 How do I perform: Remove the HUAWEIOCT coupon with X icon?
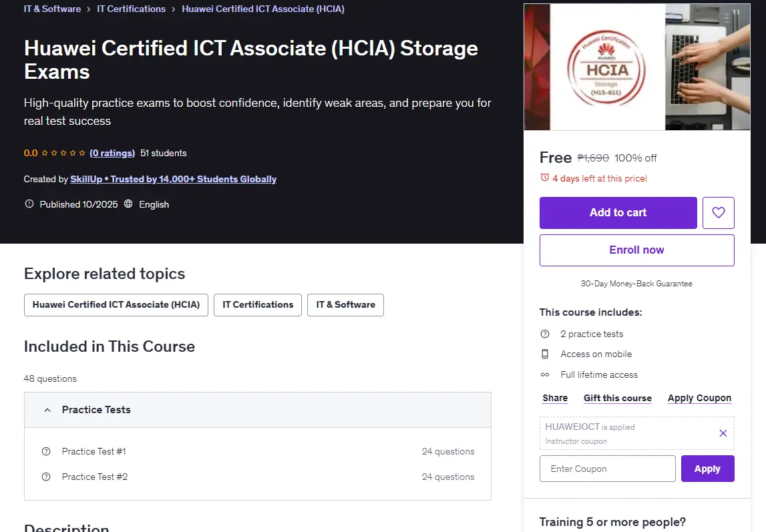click(723, 433)
